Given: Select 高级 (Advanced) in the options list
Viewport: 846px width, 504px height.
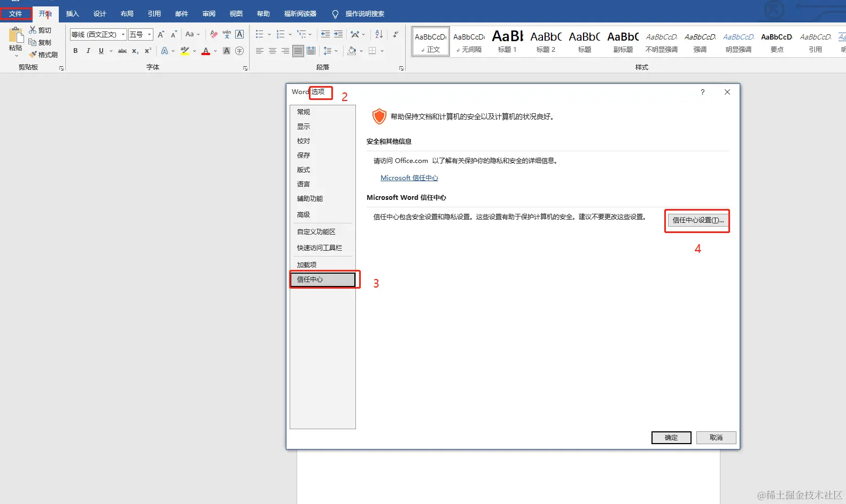Looking at the screenshot, I should [323, 215].
